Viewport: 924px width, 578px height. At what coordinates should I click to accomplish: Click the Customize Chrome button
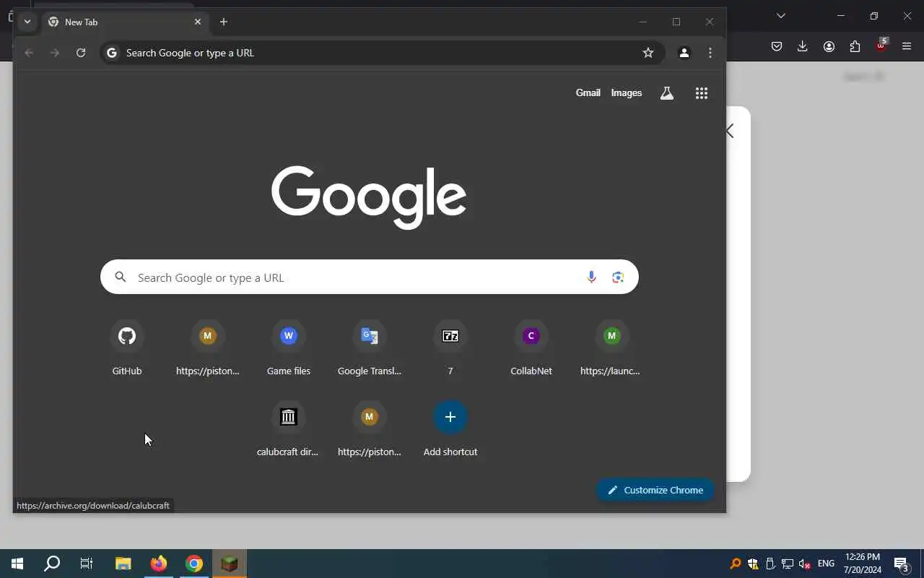655,490
